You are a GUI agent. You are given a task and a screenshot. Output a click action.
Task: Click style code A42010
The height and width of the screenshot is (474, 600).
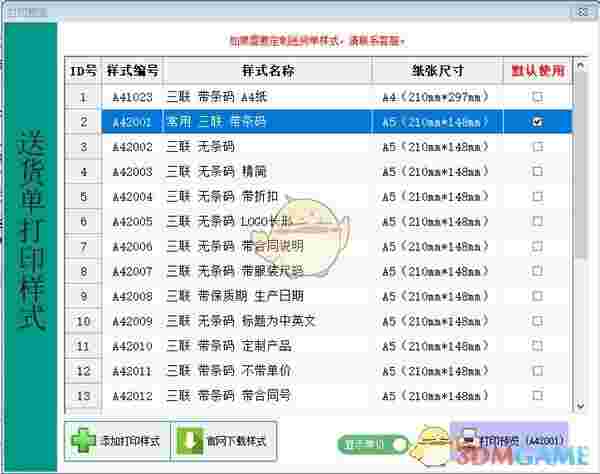(132, 346)
